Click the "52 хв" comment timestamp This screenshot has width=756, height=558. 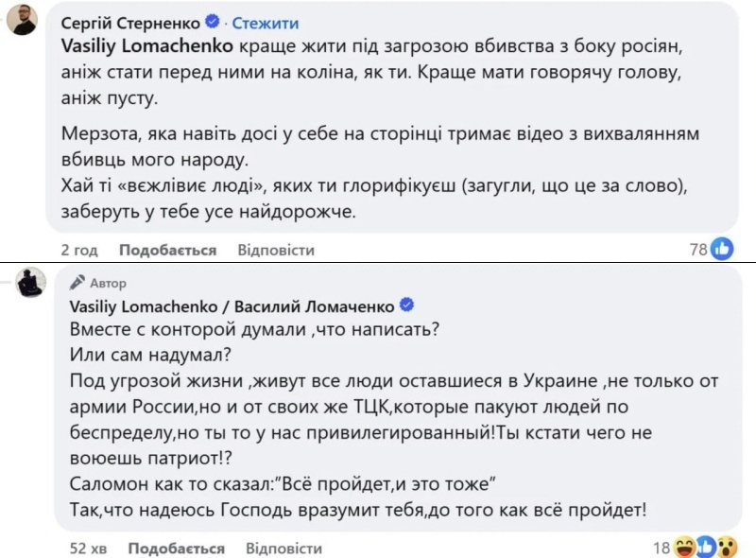[91, 548]
